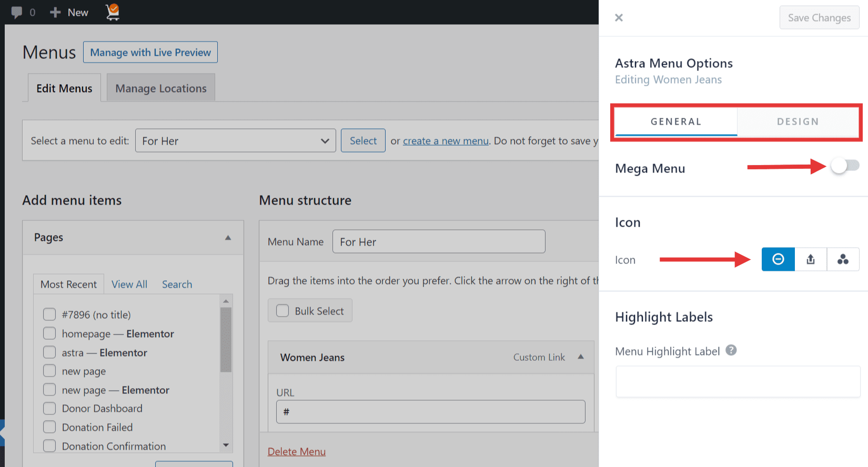Check the #7896 (no title) page
This screenshot has width=868, height=467.
pyautogui.click(x=49, y=314)
